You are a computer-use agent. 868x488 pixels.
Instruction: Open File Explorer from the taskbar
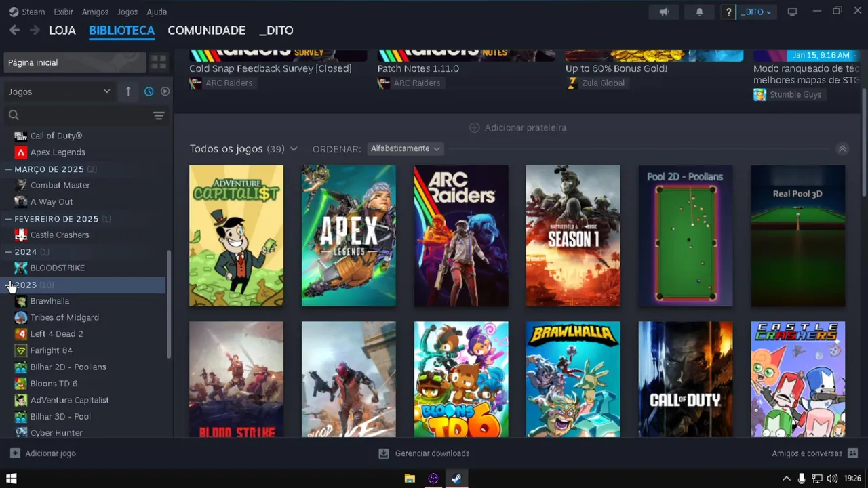click(x=410, y=479)
